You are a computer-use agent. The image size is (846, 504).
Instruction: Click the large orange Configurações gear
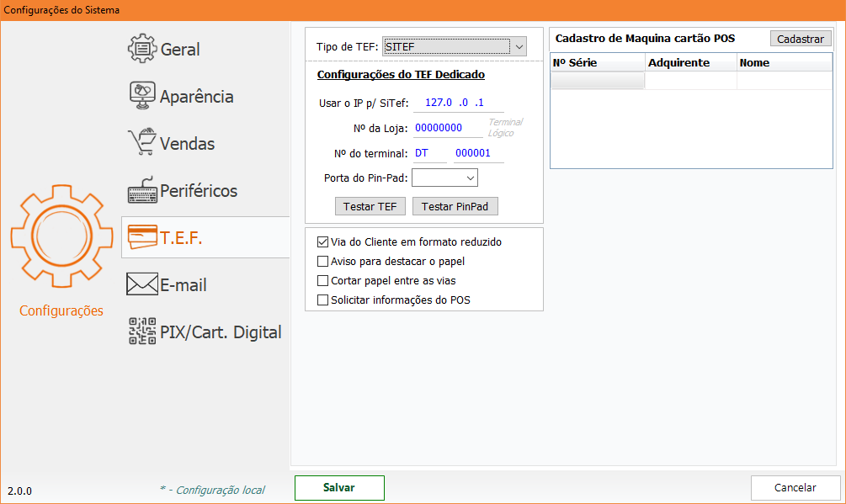pyautogui.click(x=61, y=236)
